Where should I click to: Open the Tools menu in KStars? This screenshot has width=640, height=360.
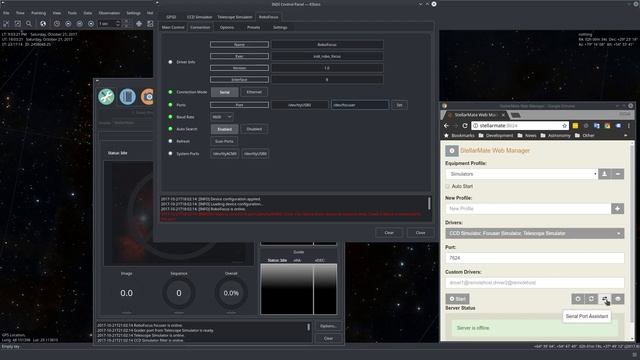(x=72, y=13)
